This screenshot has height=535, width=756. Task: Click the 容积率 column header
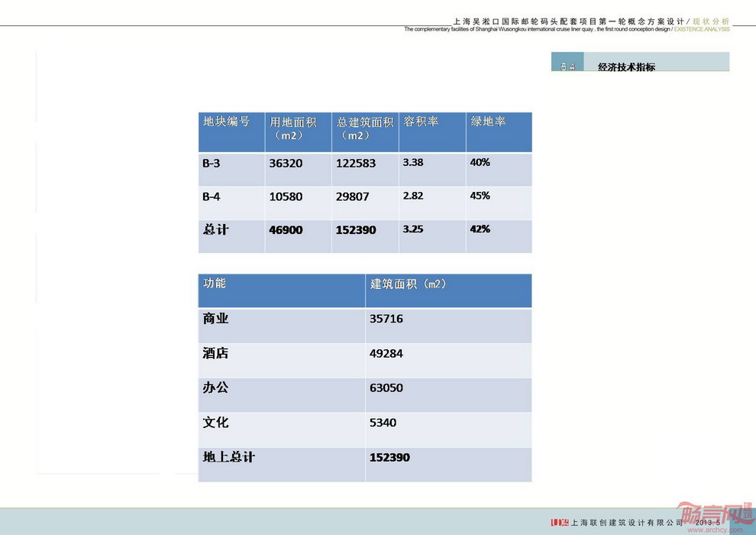click(421, 122)
